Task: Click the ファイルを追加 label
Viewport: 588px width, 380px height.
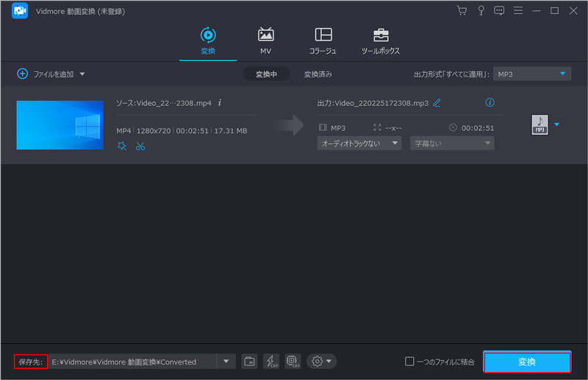Action: pos(54,74)
